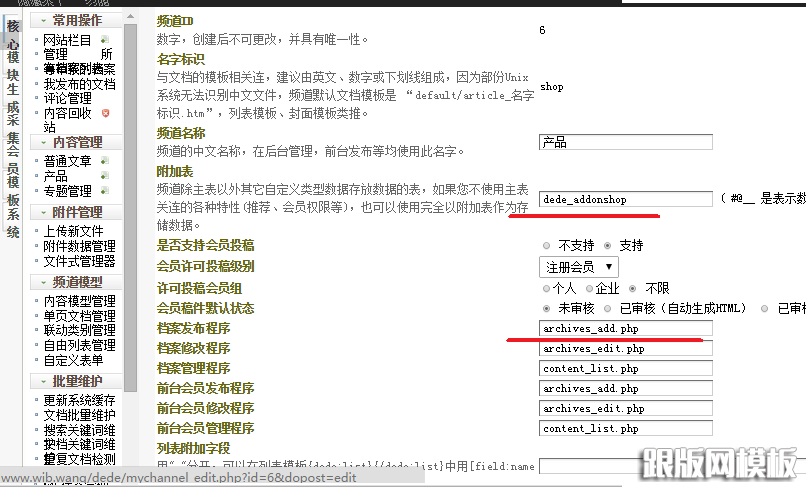Image resolution: width=809 pixels, height=487 pixels.
Task: Open the 上传新文件 link
Action: (x=73, y=231)
